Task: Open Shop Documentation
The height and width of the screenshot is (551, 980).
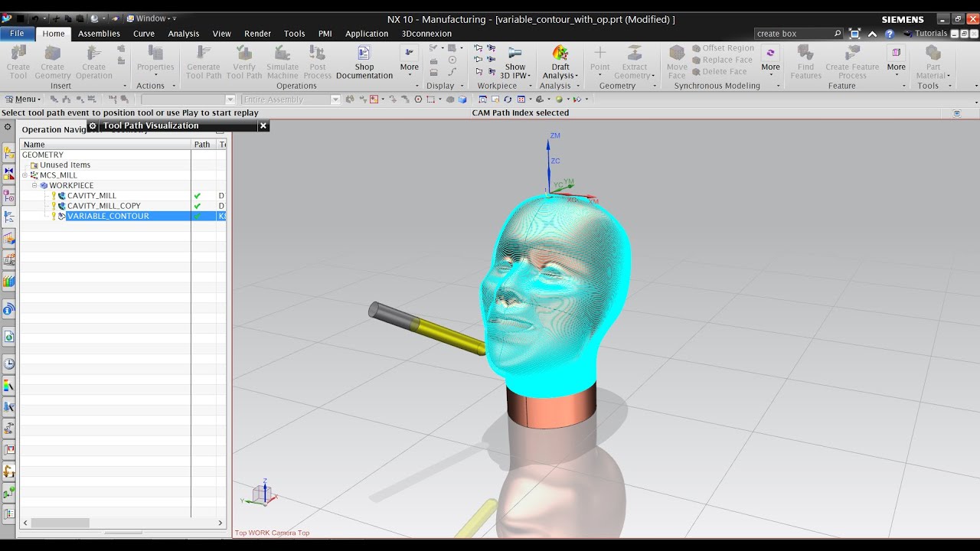Action: pos(364,61)
